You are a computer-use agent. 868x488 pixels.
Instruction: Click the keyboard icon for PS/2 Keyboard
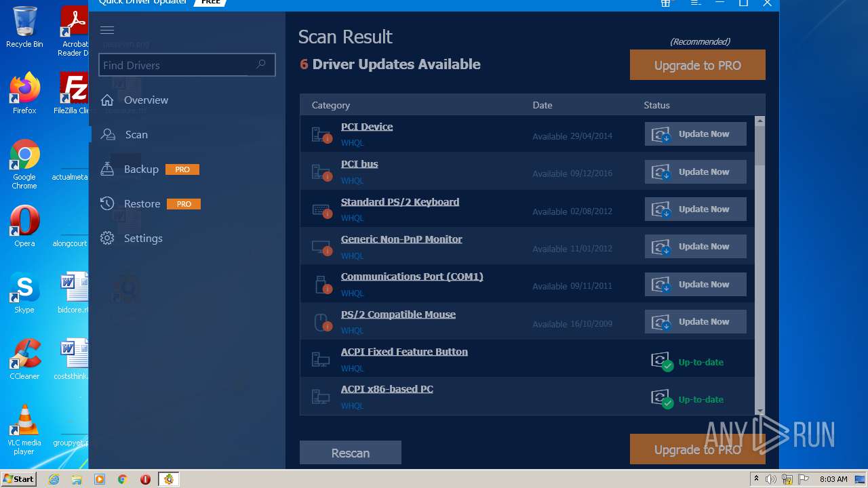point(321,210)
